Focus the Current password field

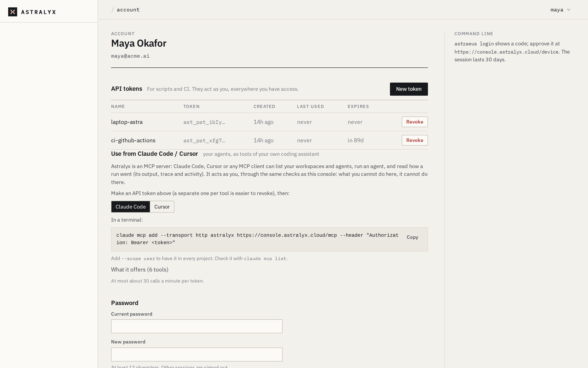coord(197,326)
